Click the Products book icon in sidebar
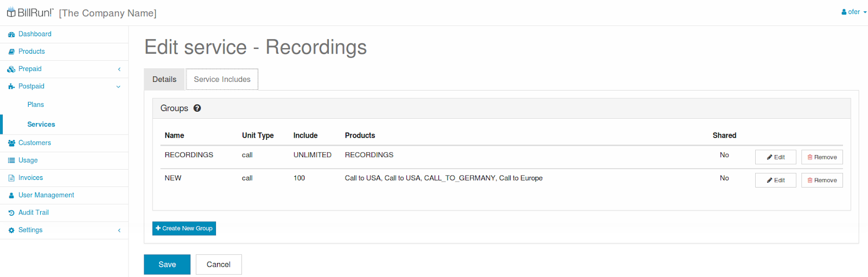Screen dimensions: 868x277 [11, 51]
